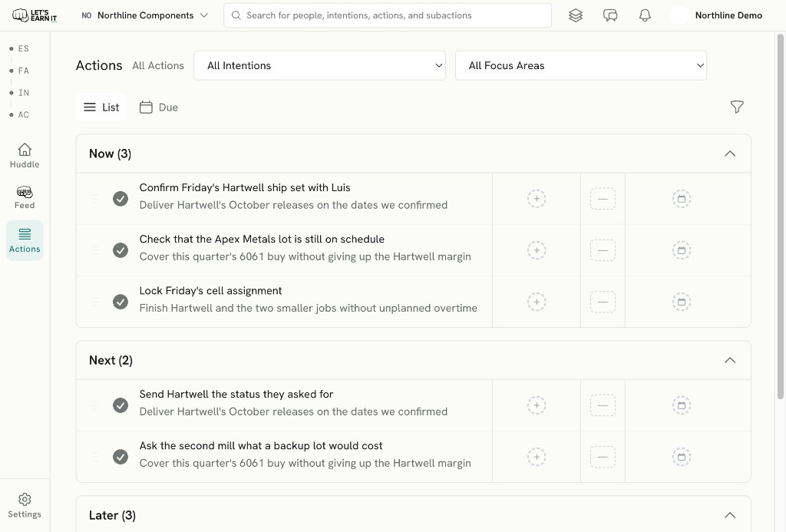Click intention text Finish Hartwell and the two smaller jobs
This screenshot has height=532, width=786.
click(x=309, y=308)
